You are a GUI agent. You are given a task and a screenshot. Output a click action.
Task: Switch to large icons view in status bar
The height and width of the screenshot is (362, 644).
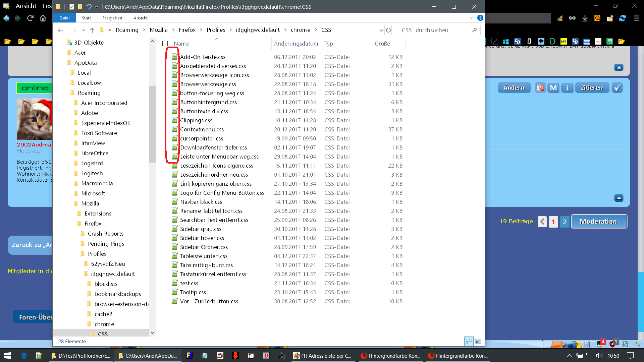coord(478,341)
